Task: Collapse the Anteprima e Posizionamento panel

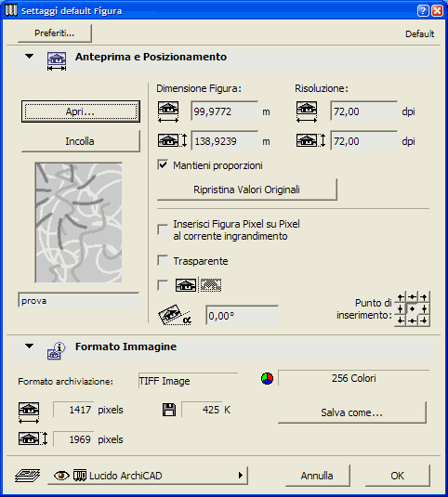Action: (29, 57)
